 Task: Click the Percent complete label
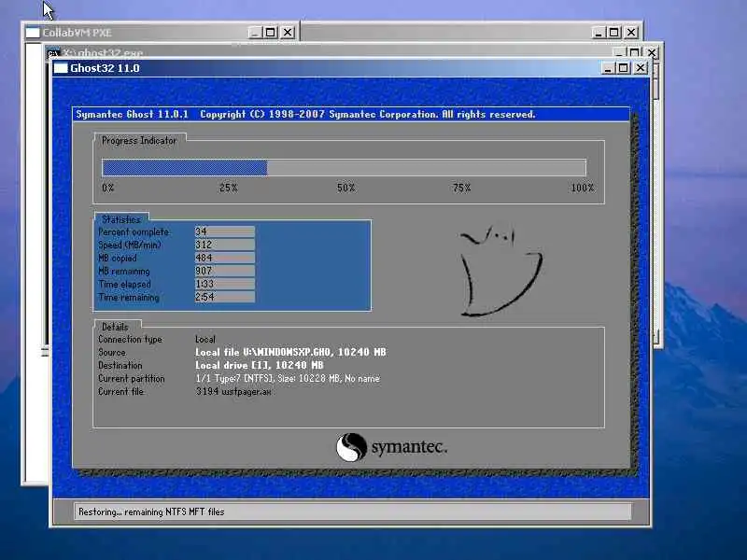click(134, 231)
